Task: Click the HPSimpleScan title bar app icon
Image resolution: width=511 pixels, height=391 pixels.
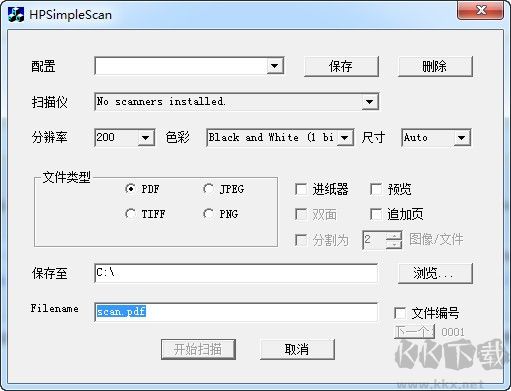Action: point(16,15)
